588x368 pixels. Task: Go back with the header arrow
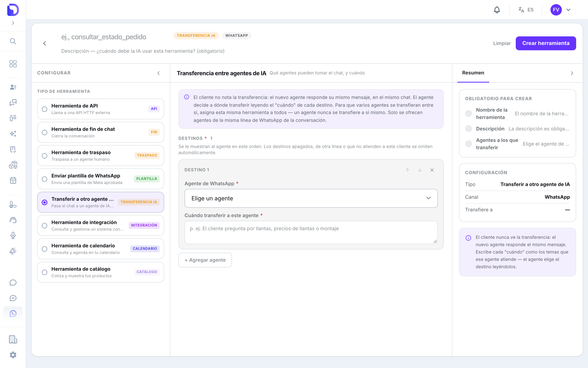(x=45, y=43)
